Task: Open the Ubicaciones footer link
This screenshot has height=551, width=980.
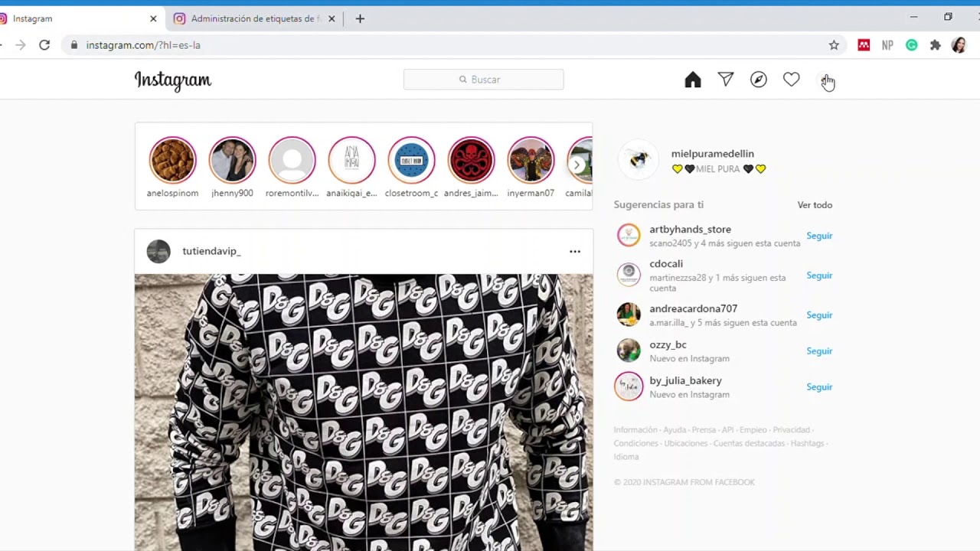Action: tap(686, 444)
